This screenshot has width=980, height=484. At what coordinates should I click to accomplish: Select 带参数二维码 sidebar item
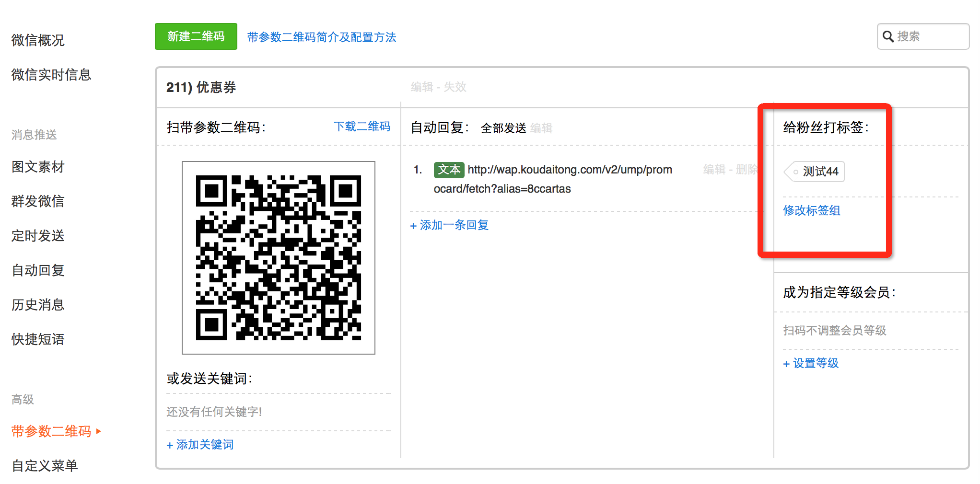click(51, 431)
